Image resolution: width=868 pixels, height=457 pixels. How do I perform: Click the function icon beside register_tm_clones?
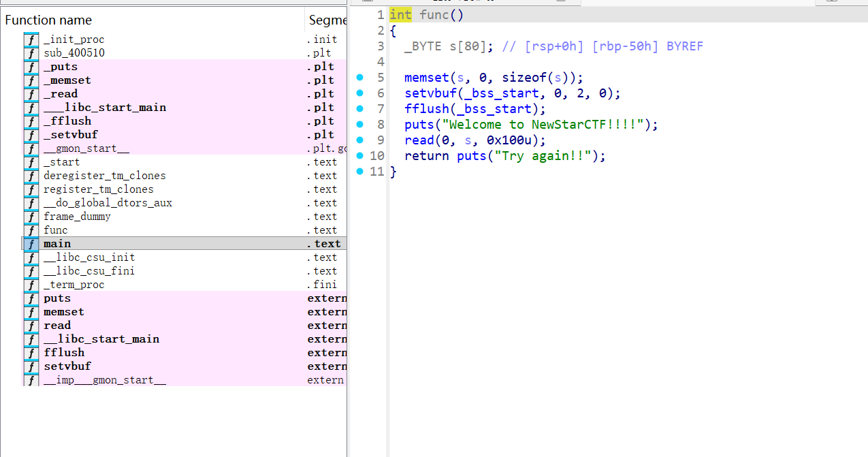(x=31, y=189)
